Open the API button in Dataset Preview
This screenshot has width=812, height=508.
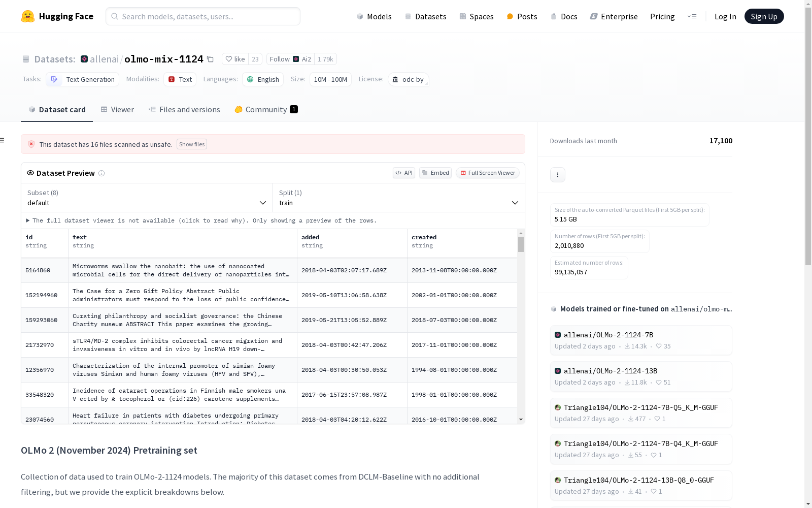click(404, 173)
